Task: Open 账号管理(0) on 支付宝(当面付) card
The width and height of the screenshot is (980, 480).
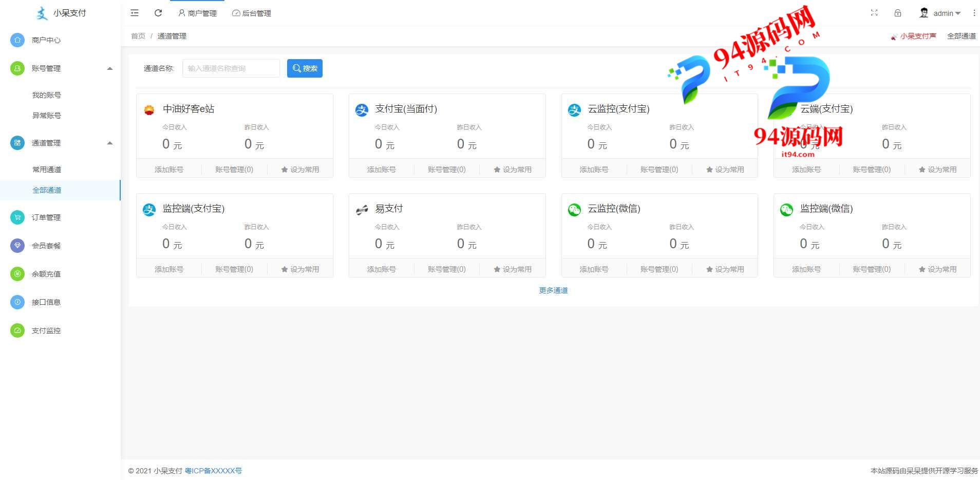Action: pyautogui.click(x=446, y=170)
